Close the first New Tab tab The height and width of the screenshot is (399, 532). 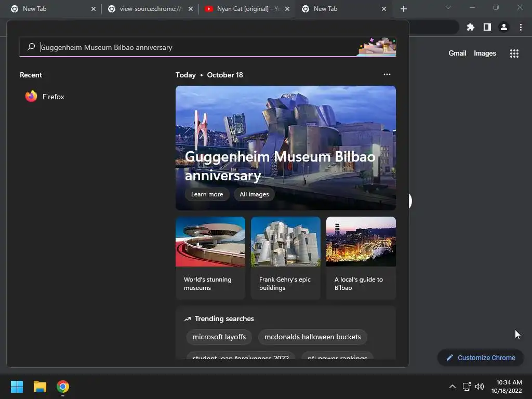[94, 9]
